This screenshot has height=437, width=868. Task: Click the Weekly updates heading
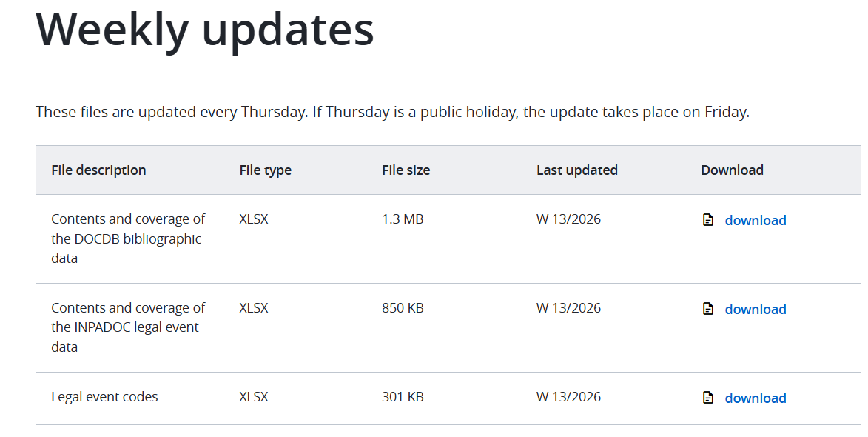pos(205,30)
